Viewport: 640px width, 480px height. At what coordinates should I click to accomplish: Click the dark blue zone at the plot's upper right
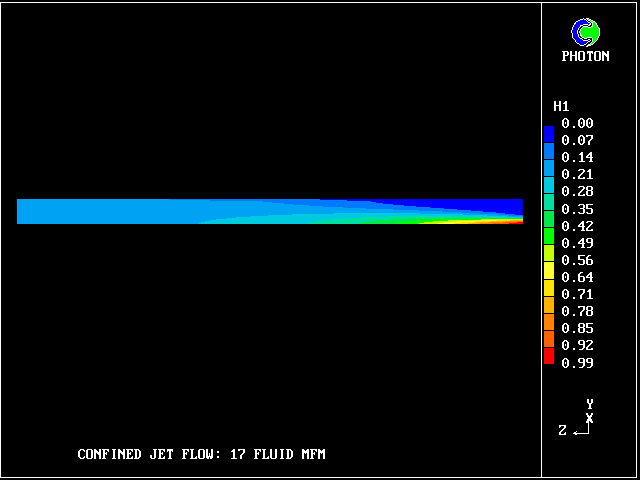tap(500, 205)
